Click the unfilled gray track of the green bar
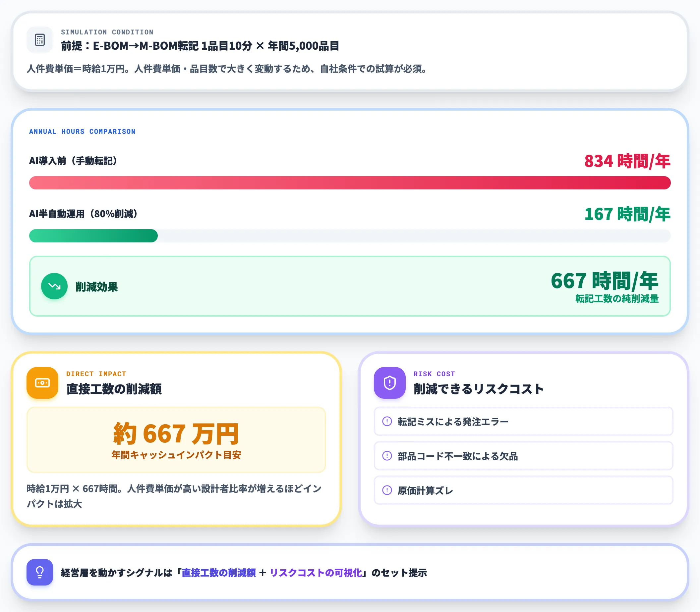700x612 pixels. 414,236
